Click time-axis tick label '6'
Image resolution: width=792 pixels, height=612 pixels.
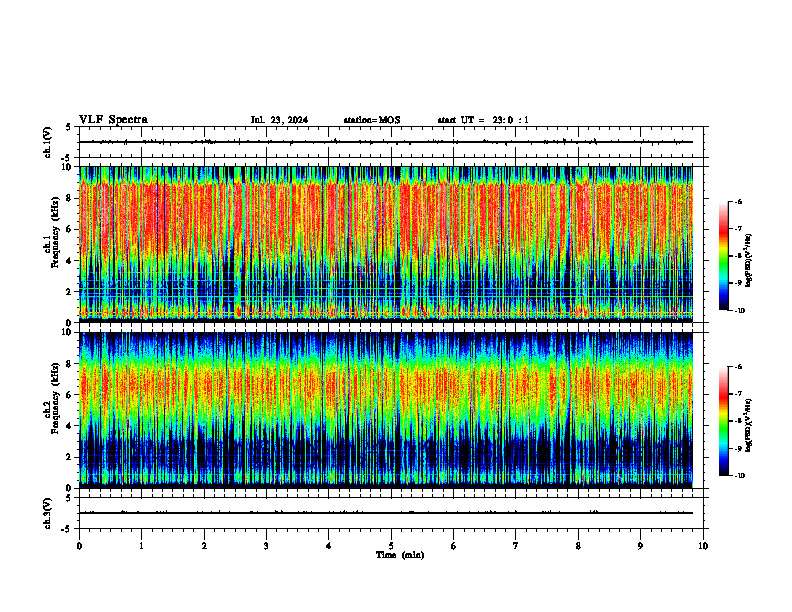(454, 546)
